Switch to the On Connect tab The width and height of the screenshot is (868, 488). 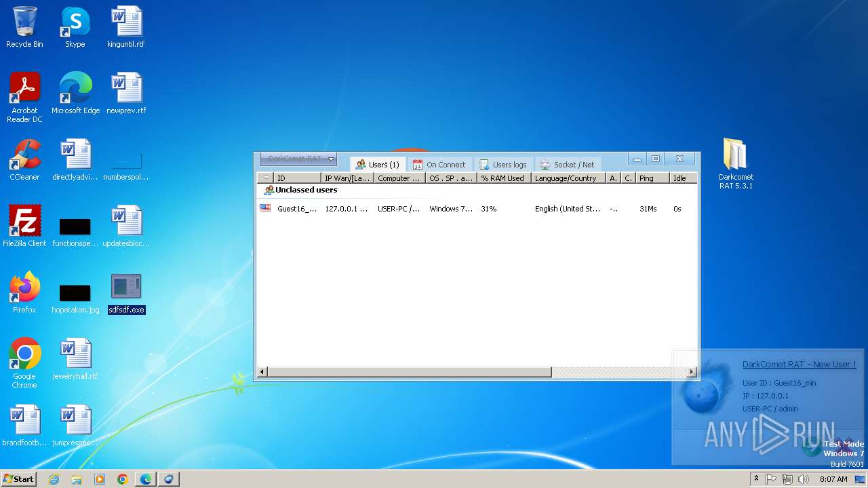pos(439,165)
